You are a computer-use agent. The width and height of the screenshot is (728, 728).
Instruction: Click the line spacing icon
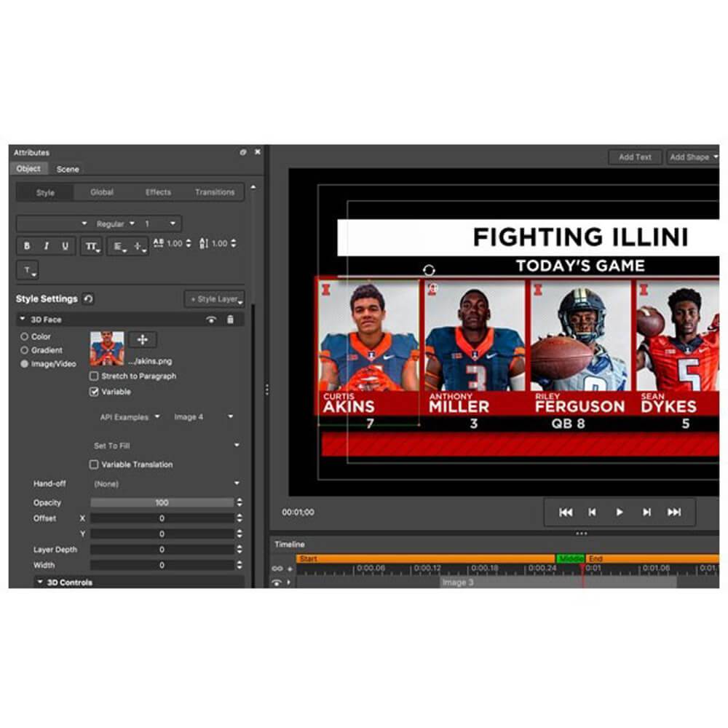point(203,243)
